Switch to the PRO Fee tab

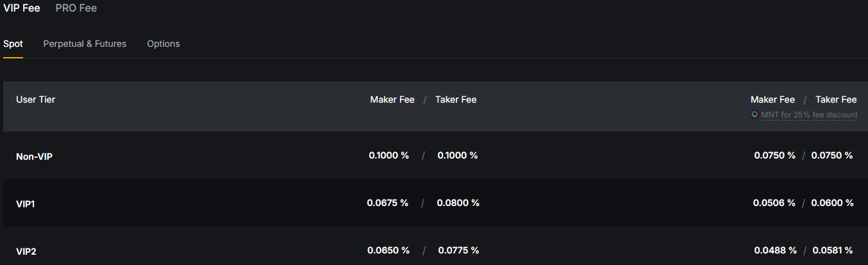[76, 8]
